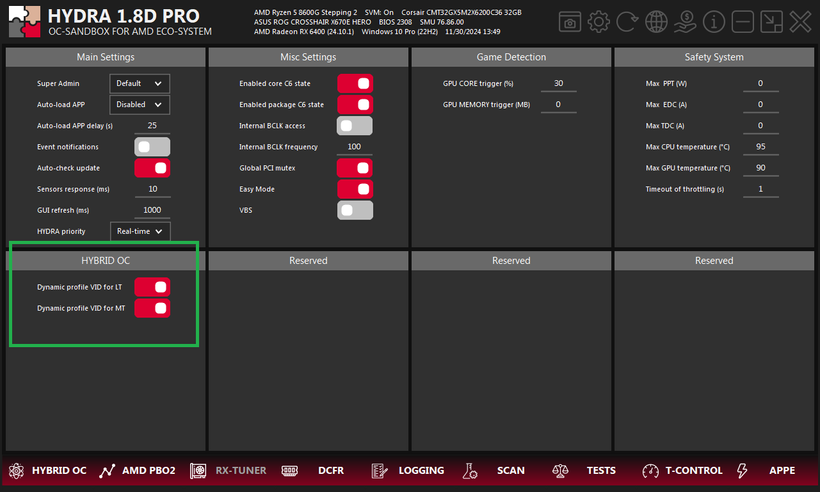The height and width of the screenshot is (492, 820).
Task: Switch to the SCAN tab
Action: tap(510, 471)
